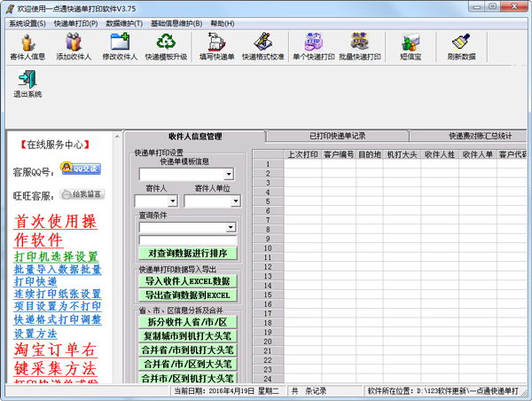Launch 快递模板升级 template upgrade
Screen dimensions: 532x401
[x=166, y=45]
